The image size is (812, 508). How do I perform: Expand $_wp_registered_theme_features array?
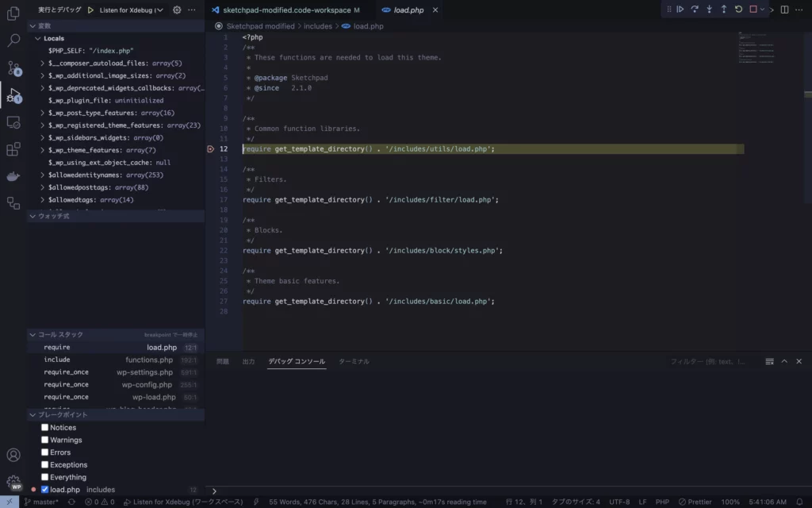(43, 125)
